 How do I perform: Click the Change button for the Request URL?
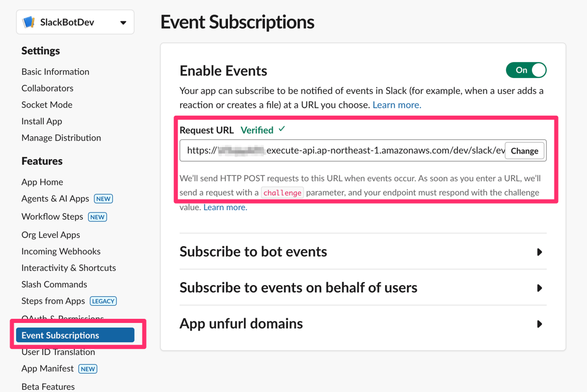click(x=524, y=151)
